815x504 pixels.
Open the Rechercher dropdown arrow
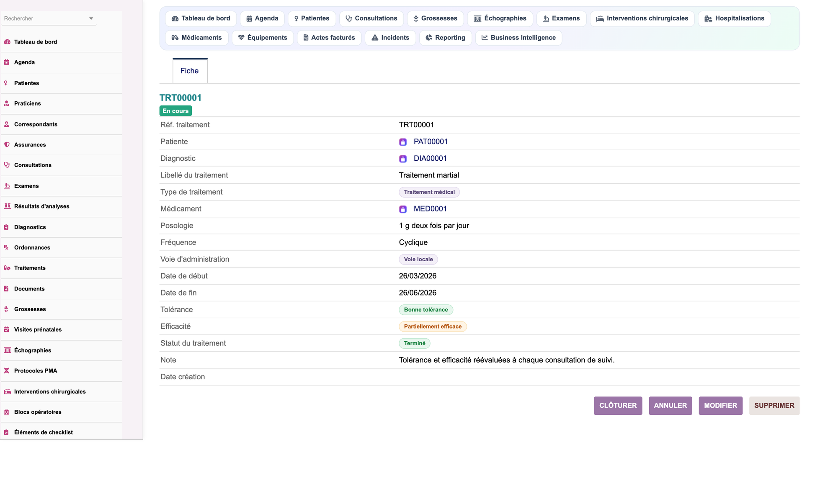[91, 18]
